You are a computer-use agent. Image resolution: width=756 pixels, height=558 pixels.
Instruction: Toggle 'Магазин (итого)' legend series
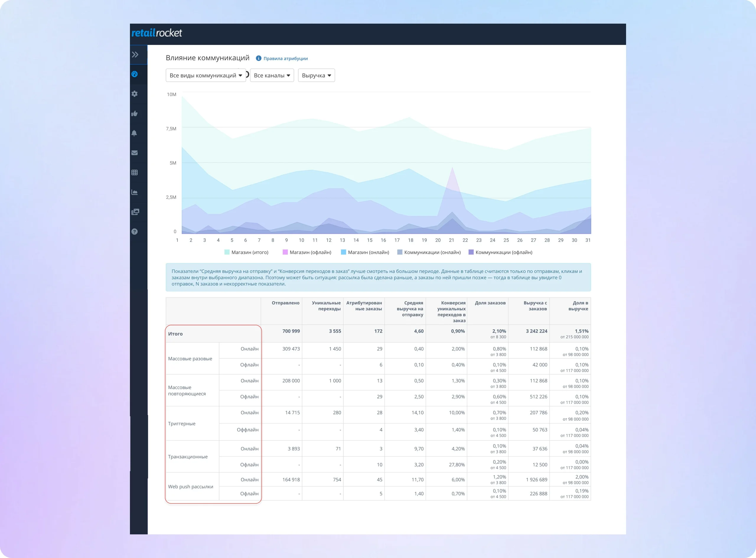click(250, 252)
